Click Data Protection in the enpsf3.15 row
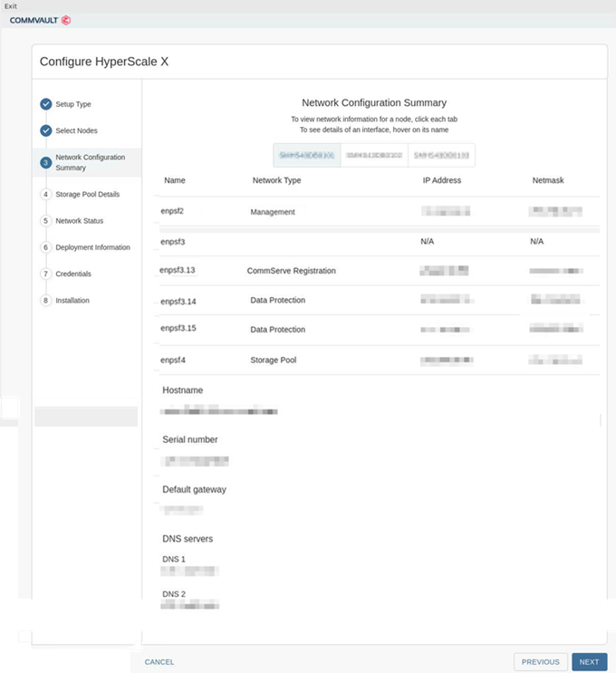 (278, 330)
